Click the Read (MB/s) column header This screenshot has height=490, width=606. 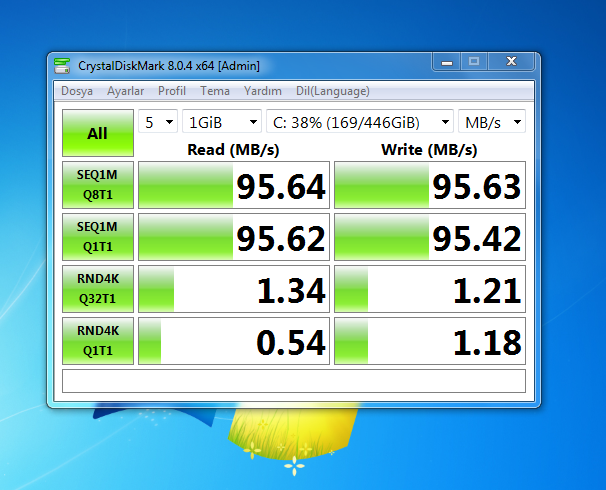[x=233, y=150]
